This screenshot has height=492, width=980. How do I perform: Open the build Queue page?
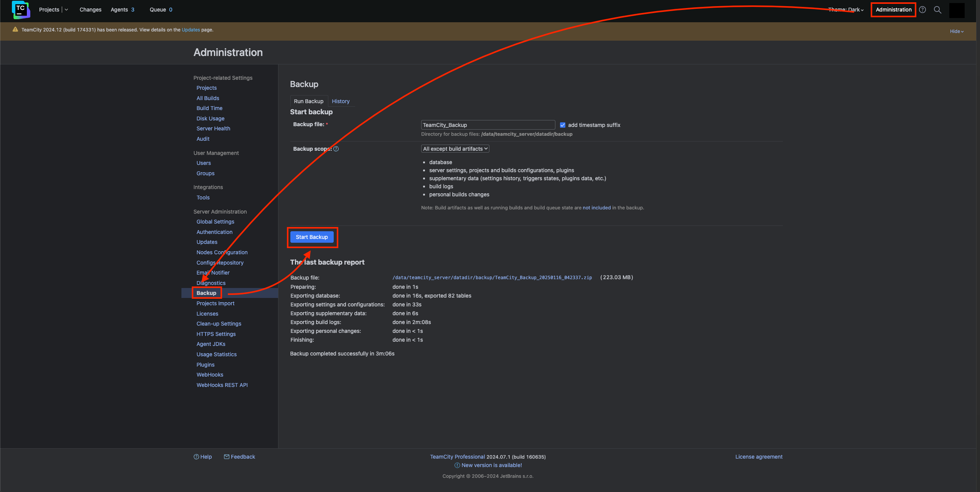tap(161, 10)
